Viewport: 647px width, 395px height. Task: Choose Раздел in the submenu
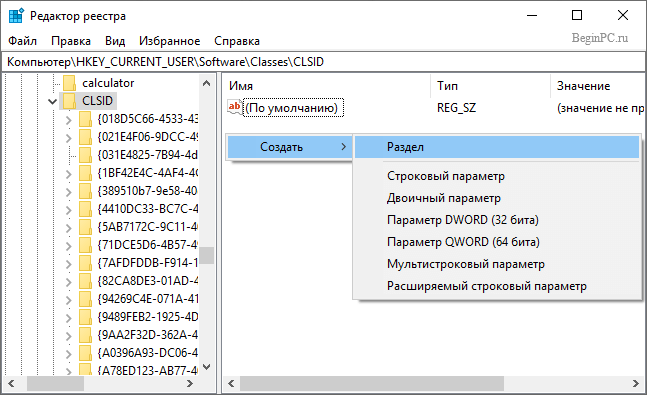[x=497, y=147]
